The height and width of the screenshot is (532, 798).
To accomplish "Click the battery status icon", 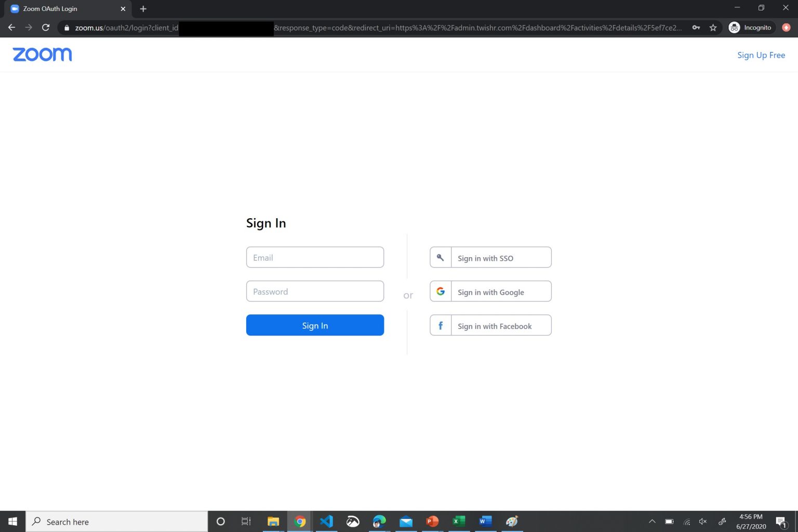I will pyautogui.click(x=669, y=522).
